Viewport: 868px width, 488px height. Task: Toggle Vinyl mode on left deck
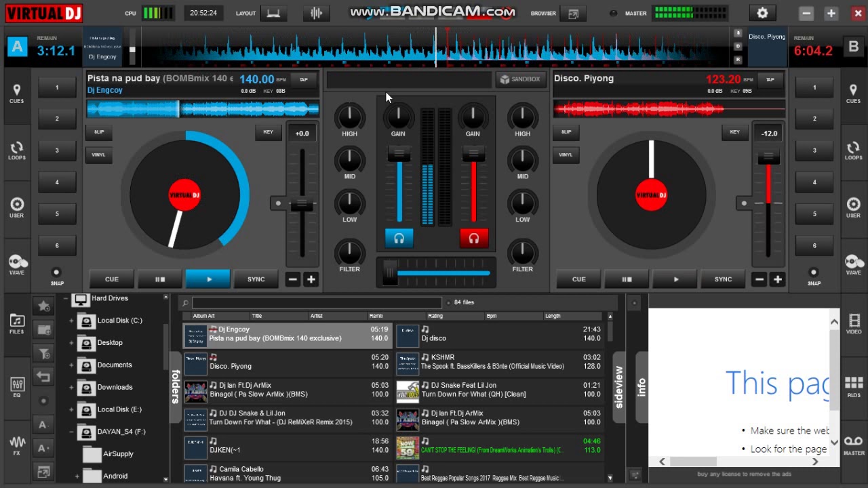(x=99, y=155)
